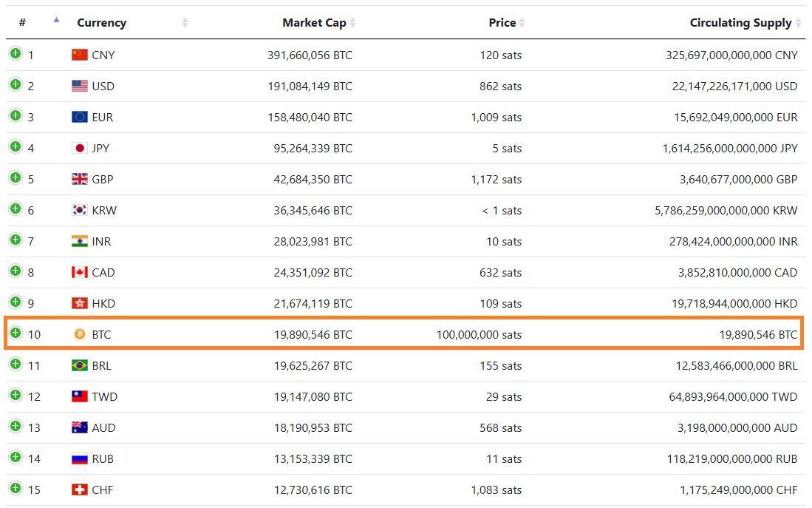Click the sort arrows beside Price
812x508 pixels.
click(522, 22)
